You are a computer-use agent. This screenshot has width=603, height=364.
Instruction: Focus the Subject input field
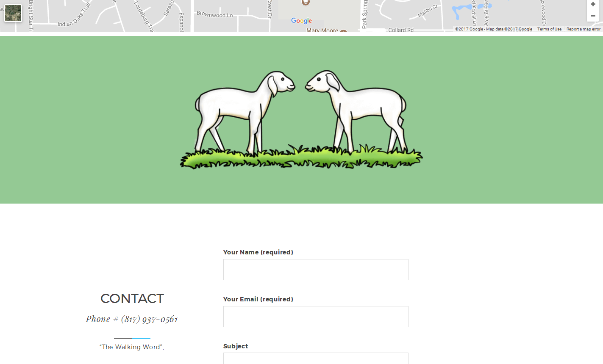tap(316, 358)
